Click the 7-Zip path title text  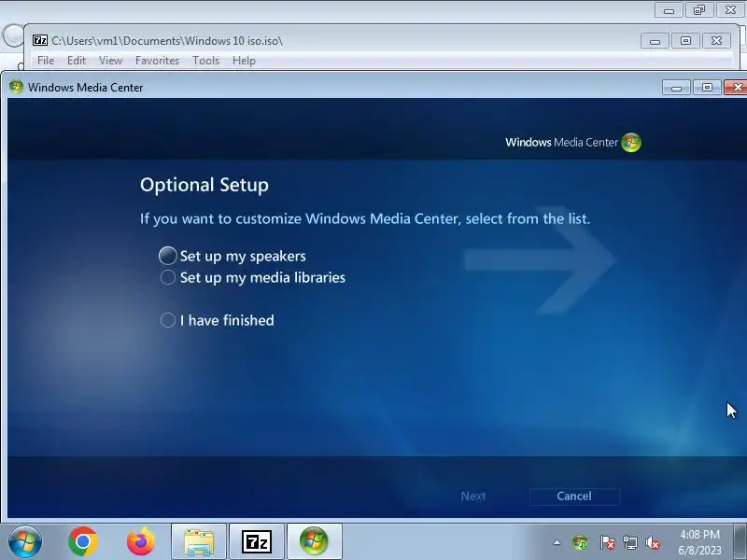[167, 40]
